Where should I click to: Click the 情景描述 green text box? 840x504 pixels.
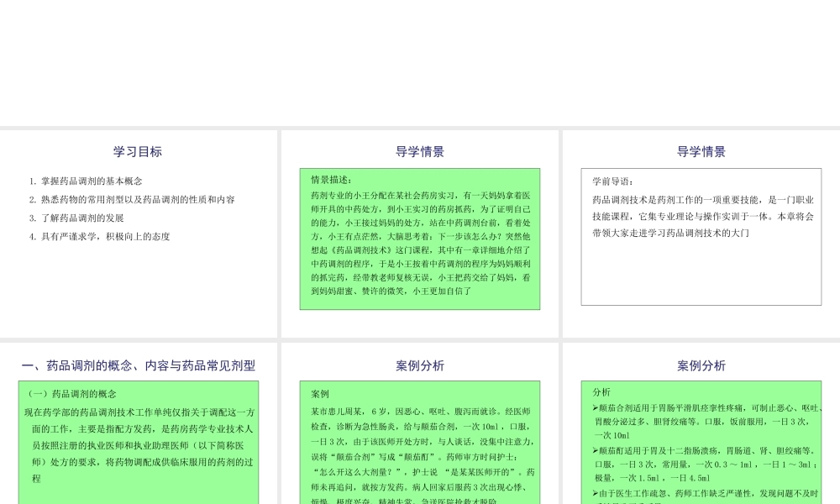point(419,239)
